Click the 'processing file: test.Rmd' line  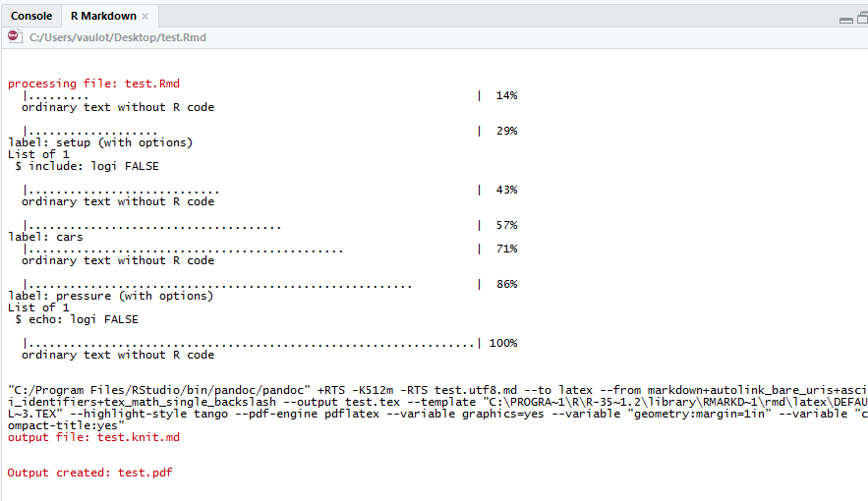click(x=93, y=83)
